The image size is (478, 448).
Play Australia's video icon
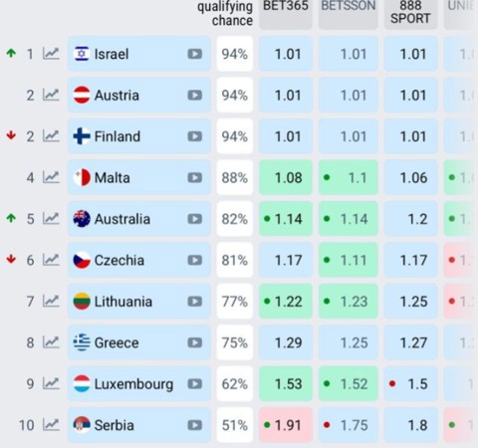(x=195, y=219)
